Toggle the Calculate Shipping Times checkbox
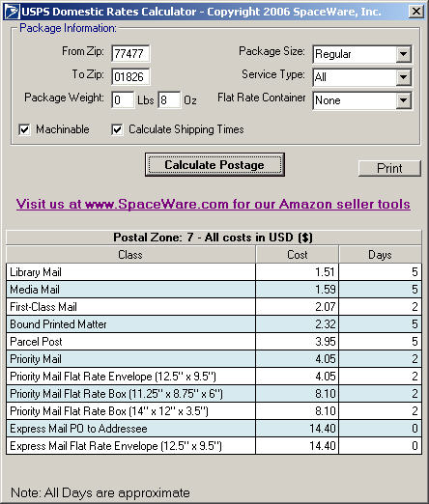The width and height of the screenshot is (429, 504). (x=117, y=129)
